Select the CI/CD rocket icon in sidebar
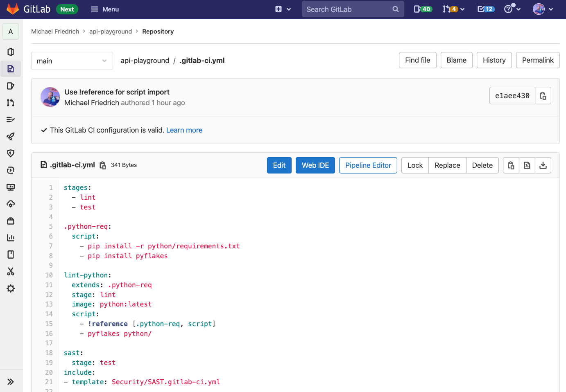 (x=11, y=136)
